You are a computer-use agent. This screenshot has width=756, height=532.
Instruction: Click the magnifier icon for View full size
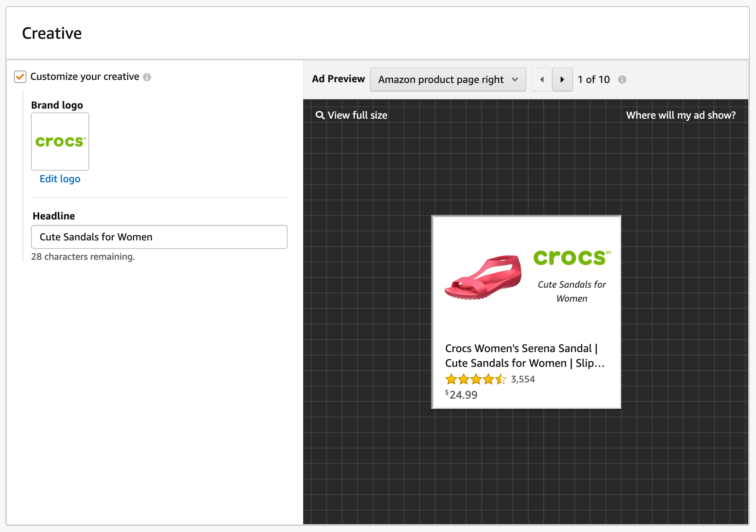(x=320, y=115)
